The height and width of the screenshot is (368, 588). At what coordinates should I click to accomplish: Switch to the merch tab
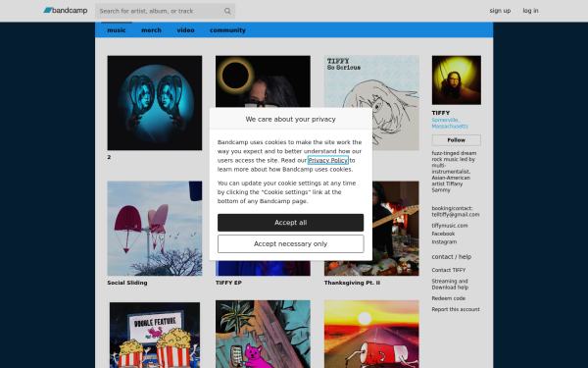151,30
